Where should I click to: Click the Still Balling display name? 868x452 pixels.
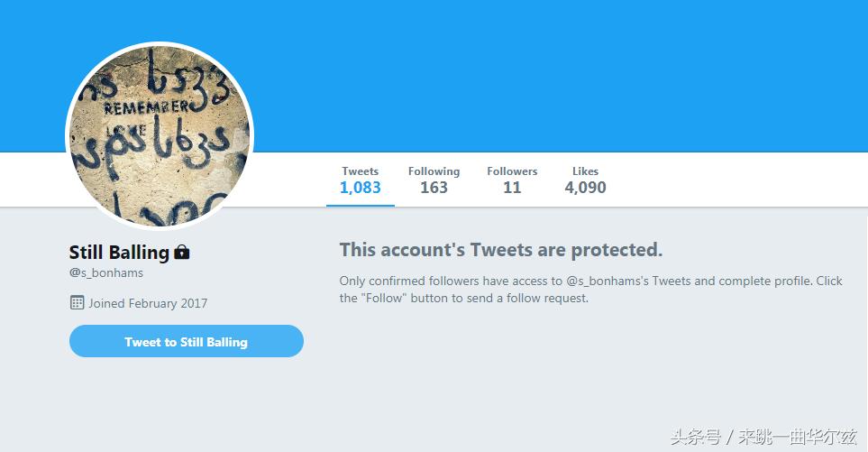click(119, 252)
